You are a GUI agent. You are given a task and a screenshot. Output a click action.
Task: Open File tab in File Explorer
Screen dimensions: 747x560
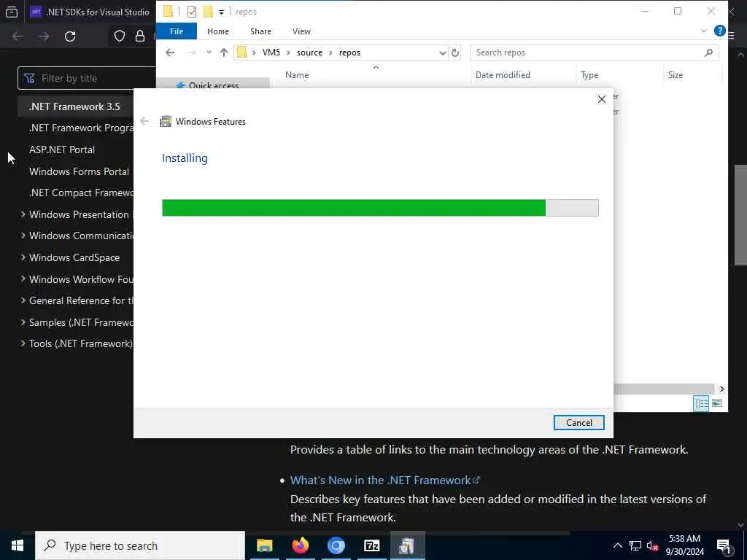177,31
